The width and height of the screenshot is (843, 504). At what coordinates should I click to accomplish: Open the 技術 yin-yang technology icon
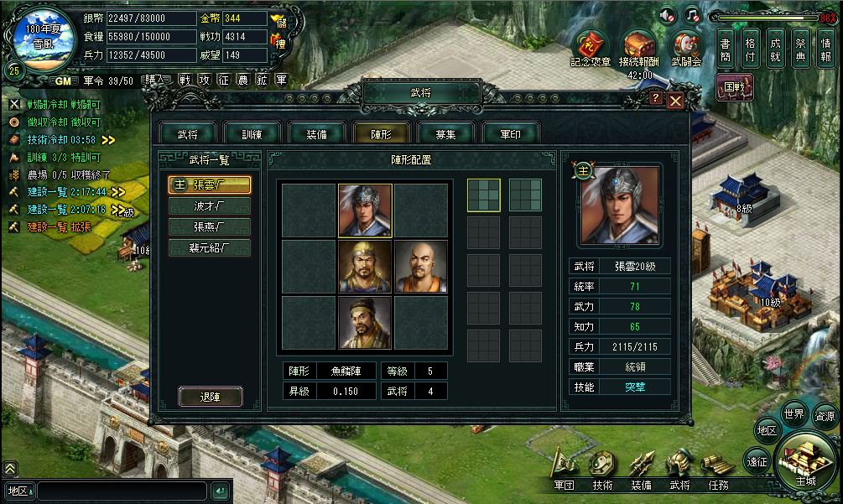[x=602, y=470]
